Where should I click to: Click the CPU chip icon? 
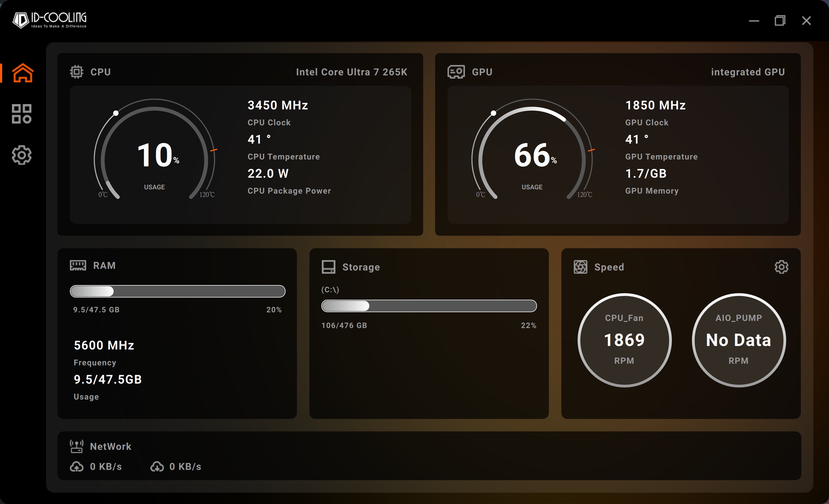point(76,72)
